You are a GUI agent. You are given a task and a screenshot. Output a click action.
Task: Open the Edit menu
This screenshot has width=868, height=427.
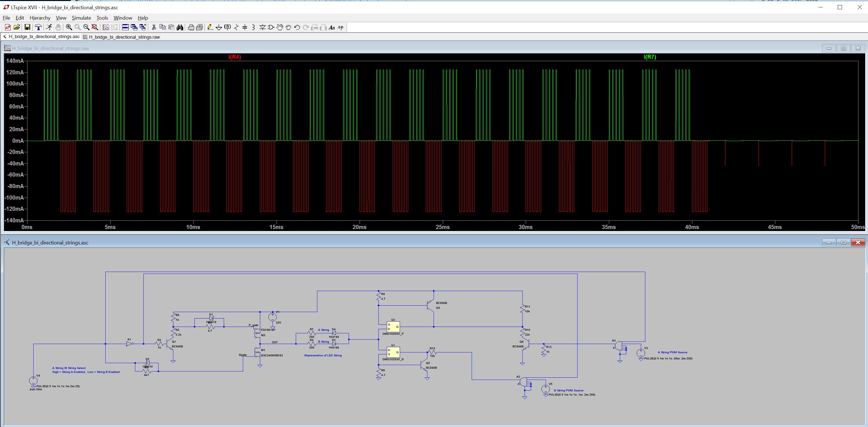20,18
